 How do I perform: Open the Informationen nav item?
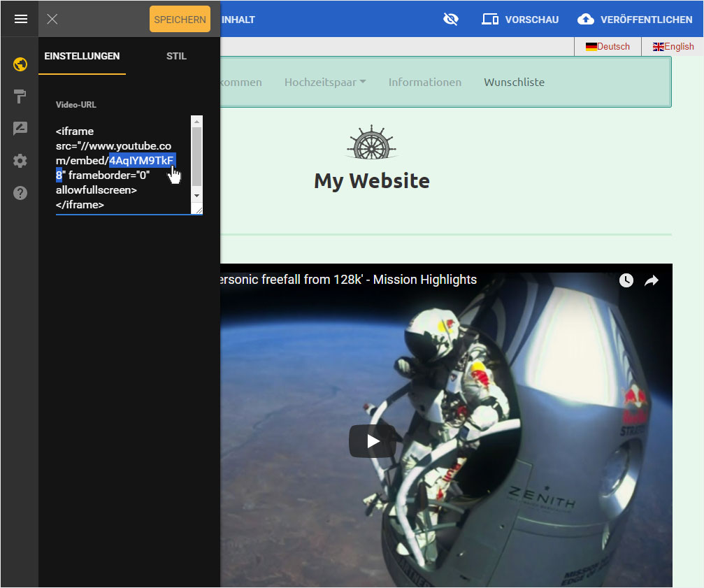tap(425, 82)
